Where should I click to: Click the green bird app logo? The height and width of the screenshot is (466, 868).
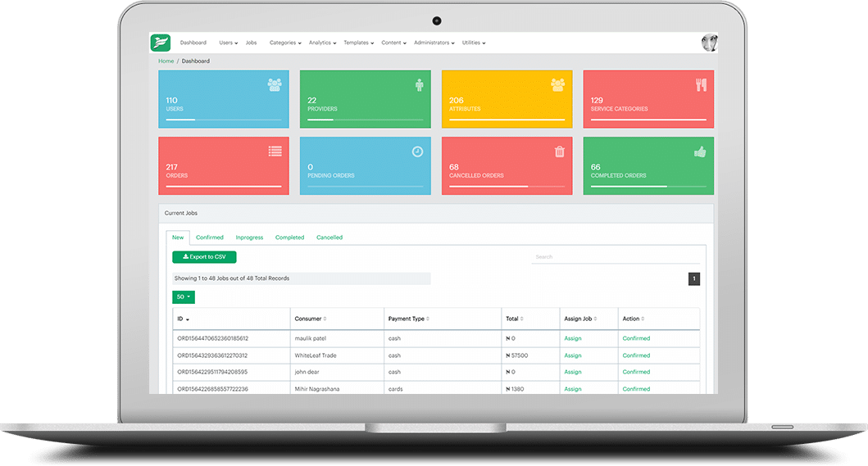161,43
